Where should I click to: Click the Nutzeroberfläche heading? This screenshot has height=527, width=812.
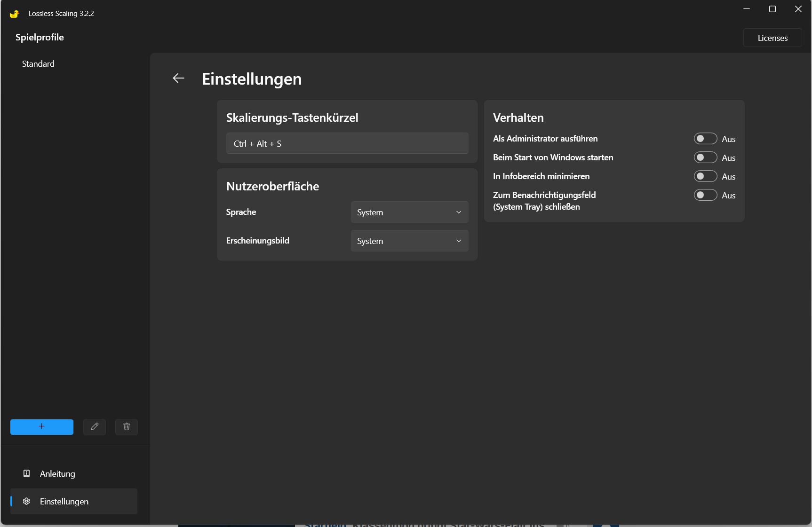(x=272, y=186)
